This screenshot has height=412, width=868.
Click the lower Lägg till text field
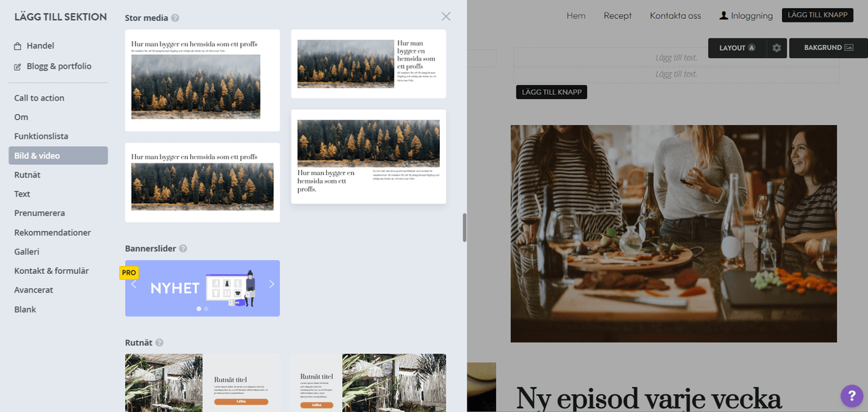coord(676,74)
